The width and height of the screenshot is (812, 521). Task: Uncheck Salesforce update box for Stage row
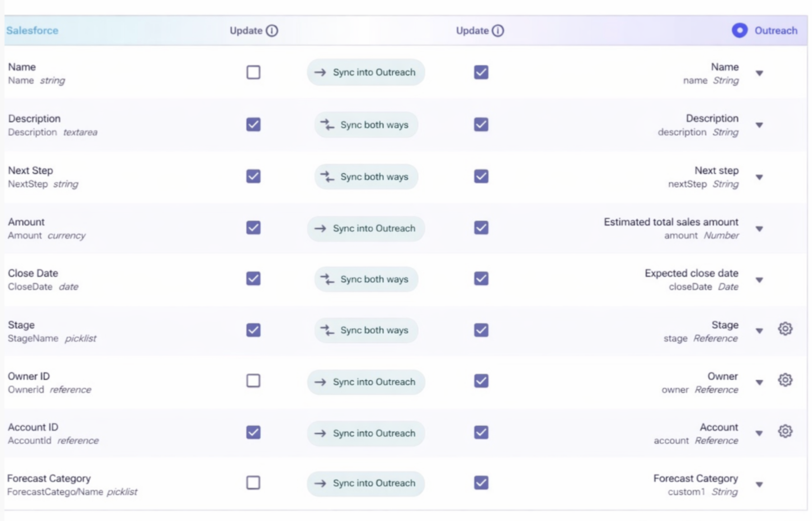[253, 330]
